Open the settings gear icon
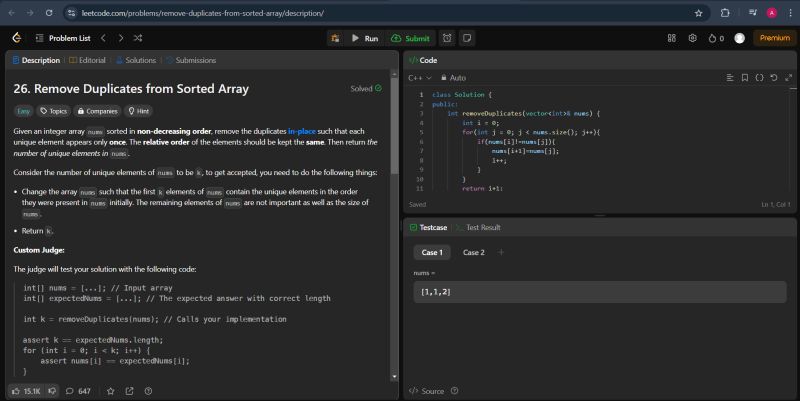This screenshot has height=401, width=800. pyautogui.click(x=692, y=38)
